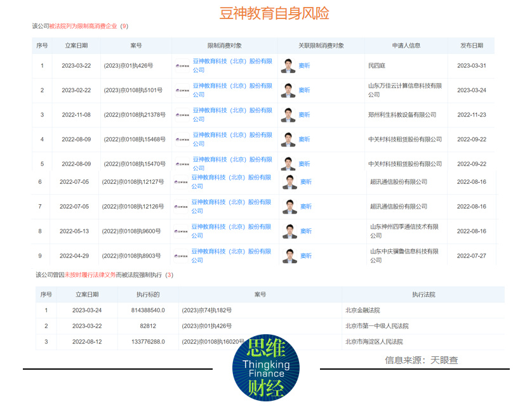This screenshot has width=532, height=409.
Task: Click company logo in row with case 京0108执12127号
Action: pyautogui.click(x=181, y=182)
